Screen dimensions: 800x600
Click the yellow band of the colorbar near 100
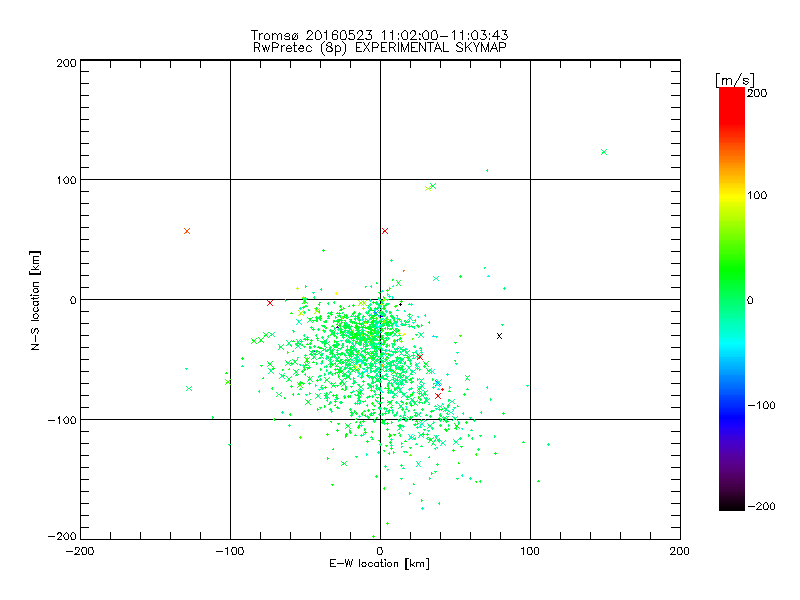[732, 195]
